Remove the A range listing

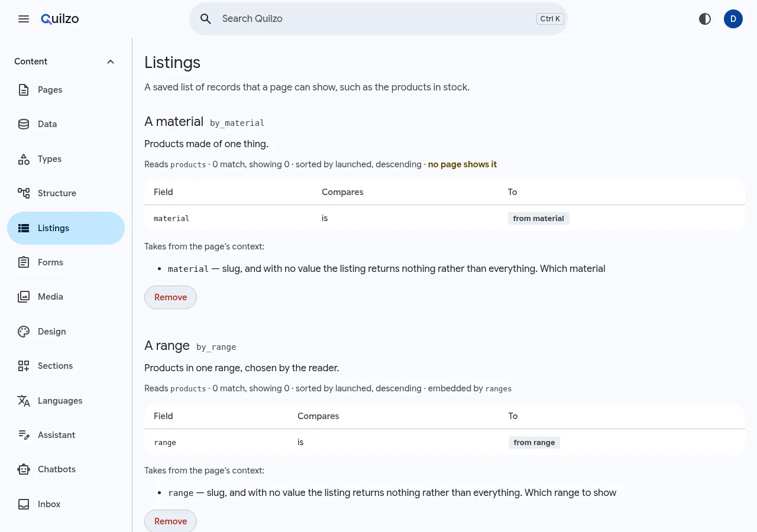coord(170,521)
